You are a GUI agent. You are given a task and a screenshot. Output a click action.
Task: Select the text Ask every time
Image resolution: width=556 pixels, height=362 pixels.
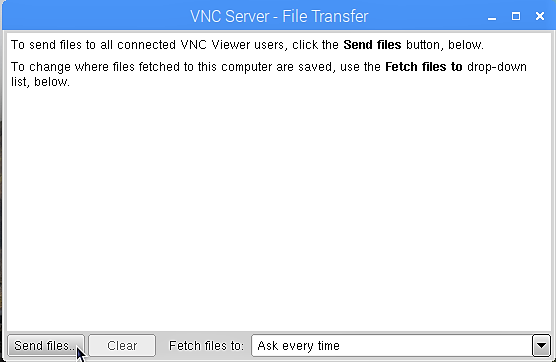(299, 346)
